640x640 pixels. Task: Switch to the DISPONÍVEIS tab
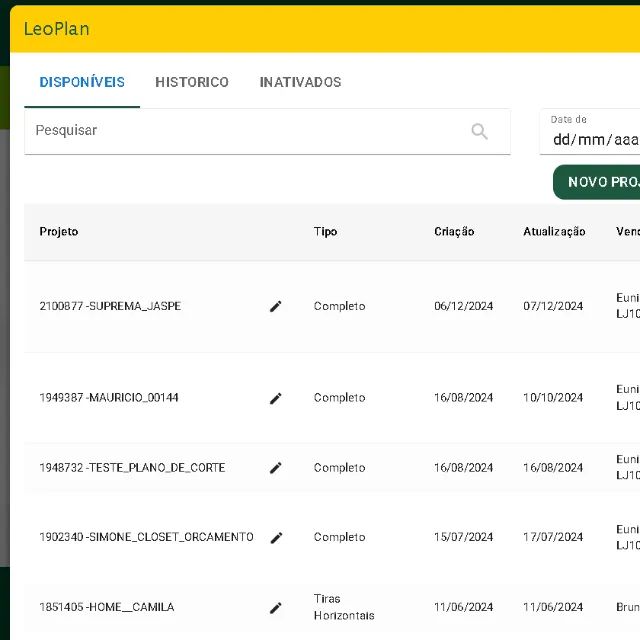point(82,82)
